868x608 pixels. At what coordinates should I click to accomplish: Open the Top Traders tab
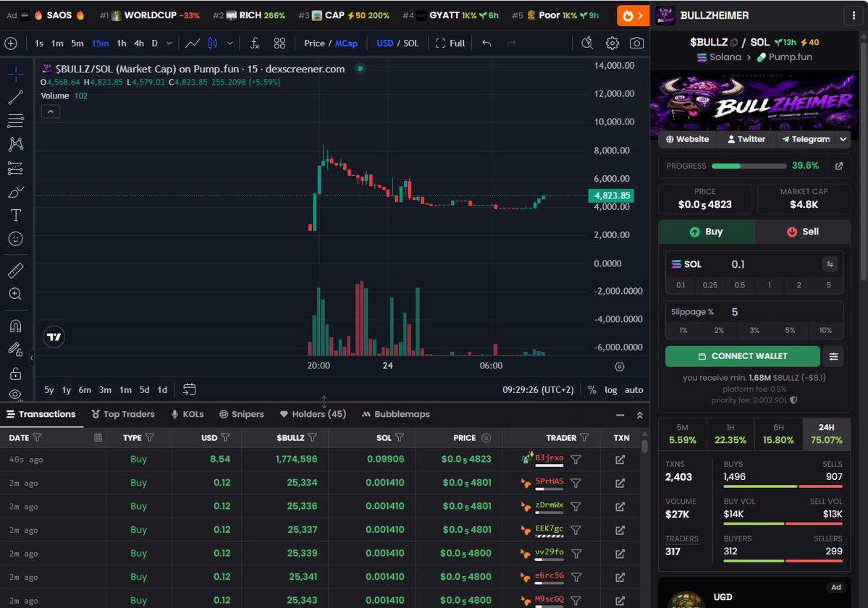click(123, 414)
